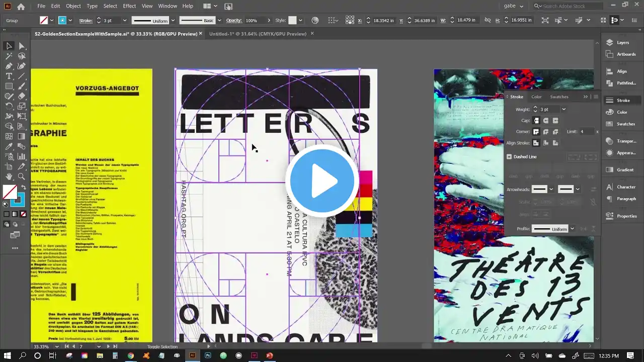Click the fill color swatch in toolbar
Viewport: 644px width, 362px height.
10,192
